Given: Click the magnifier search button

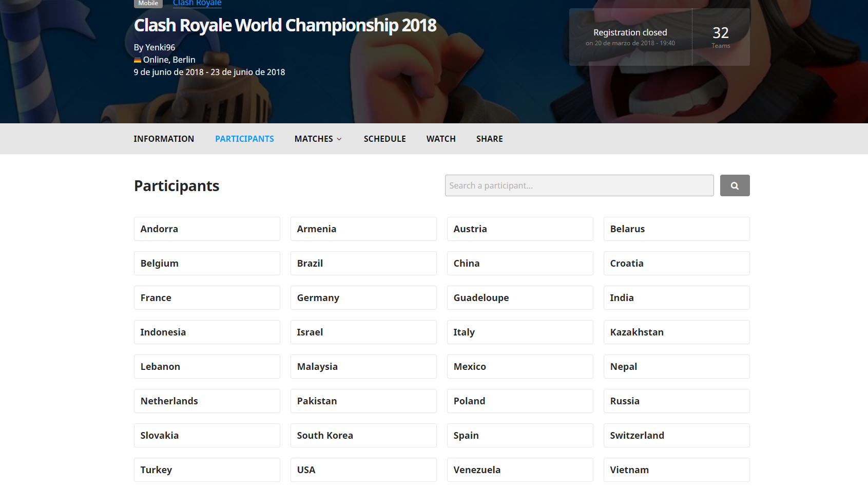Looking at the screenshot, I should pos(735,185).
